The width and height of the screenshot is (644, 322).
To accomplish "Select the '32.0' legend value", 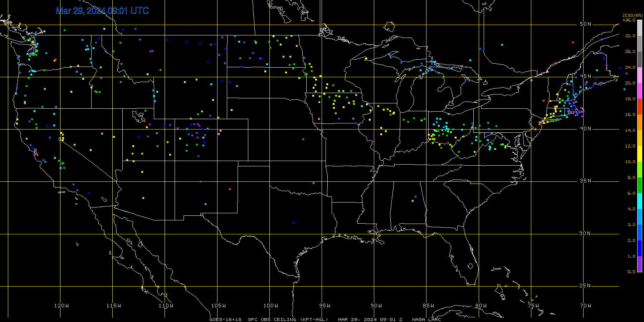I will (630, 36).
